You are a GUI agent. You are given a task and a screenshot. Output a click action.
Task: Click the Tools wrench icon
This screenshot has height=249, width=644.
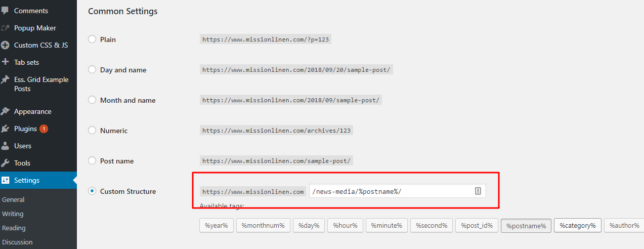5,163
